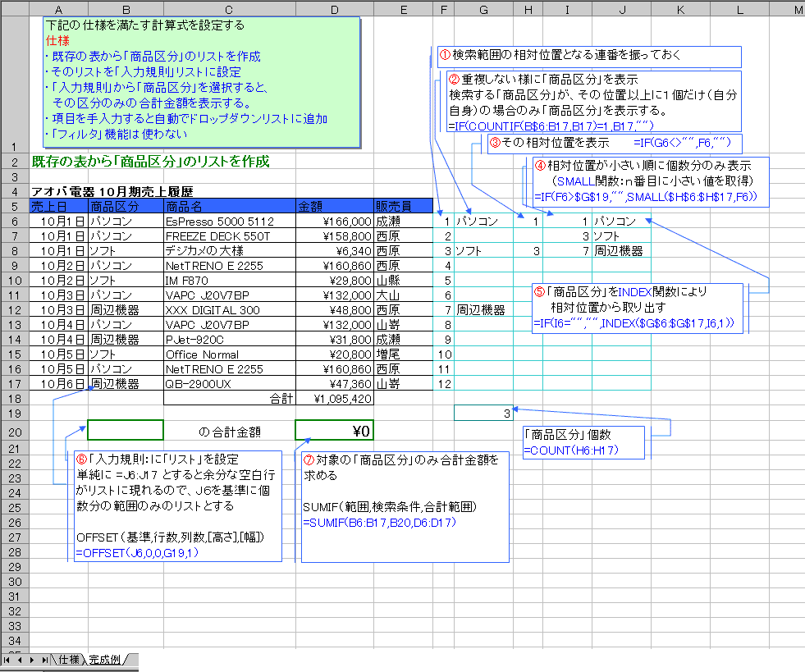Click note box ④ SMALL関数

click(651, 181)
